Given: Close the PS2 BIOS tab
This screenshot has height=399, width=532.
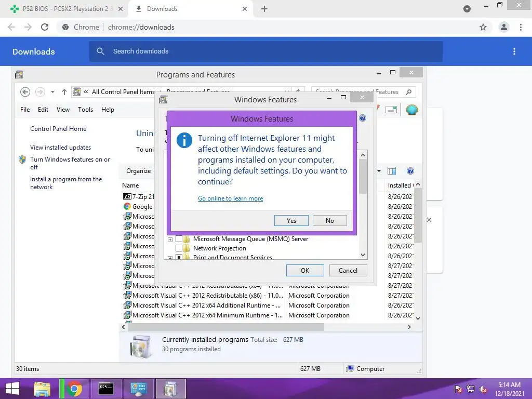Looking at the screenshot, I should click(x=121, y=9).
